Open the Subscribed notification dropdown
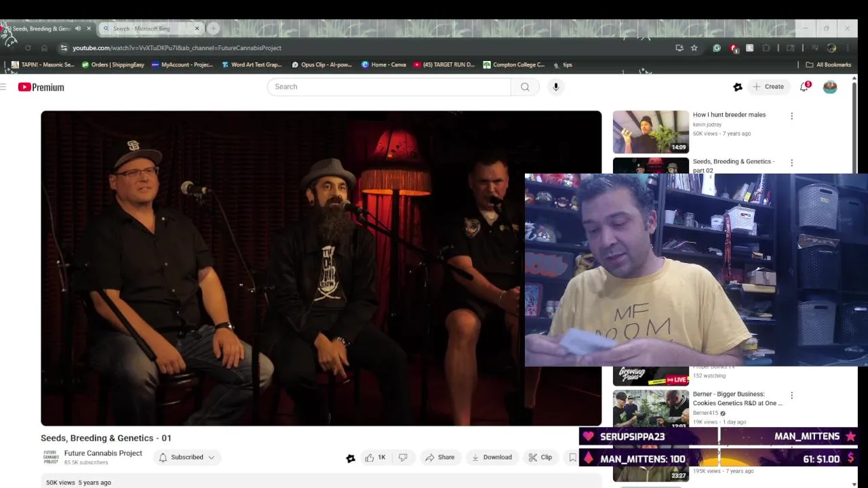868x488 pixels. tap(186, 457)
